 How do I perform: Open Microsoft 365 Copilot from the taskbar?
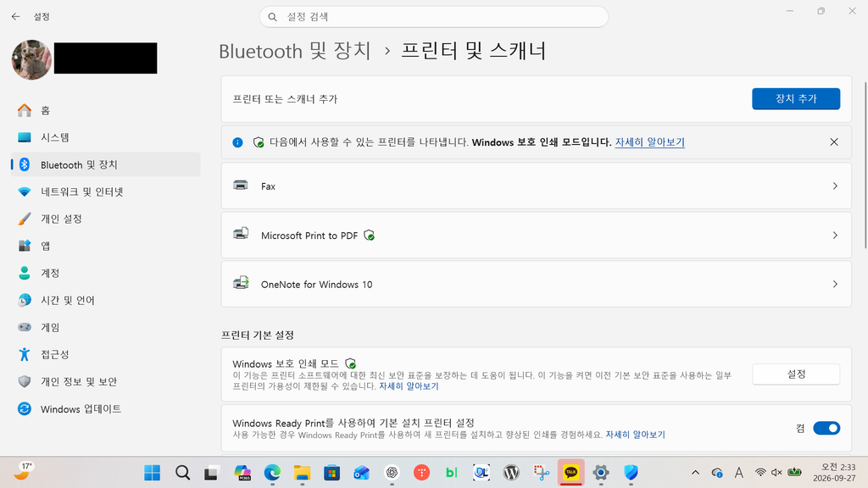click(x=242, y=473)
